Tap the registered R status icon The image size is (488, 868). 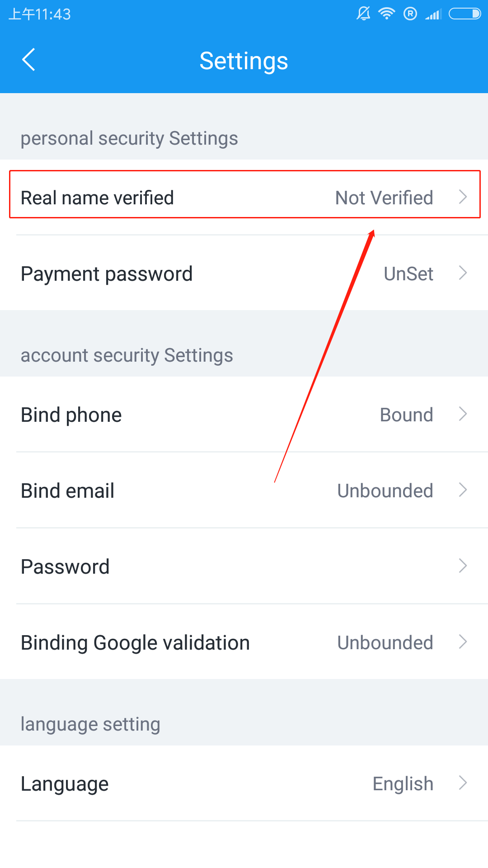pyautogui.click(x=410, y=14)
